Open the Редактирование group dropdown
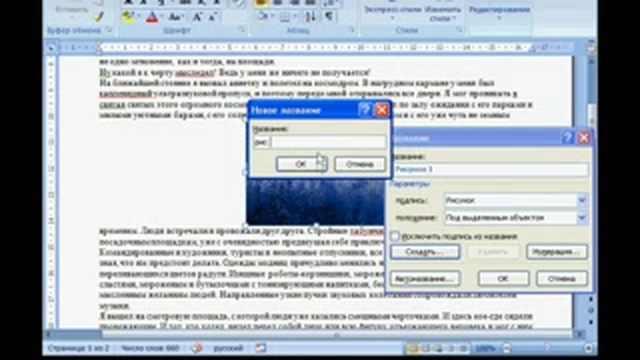 click(499, 13)
